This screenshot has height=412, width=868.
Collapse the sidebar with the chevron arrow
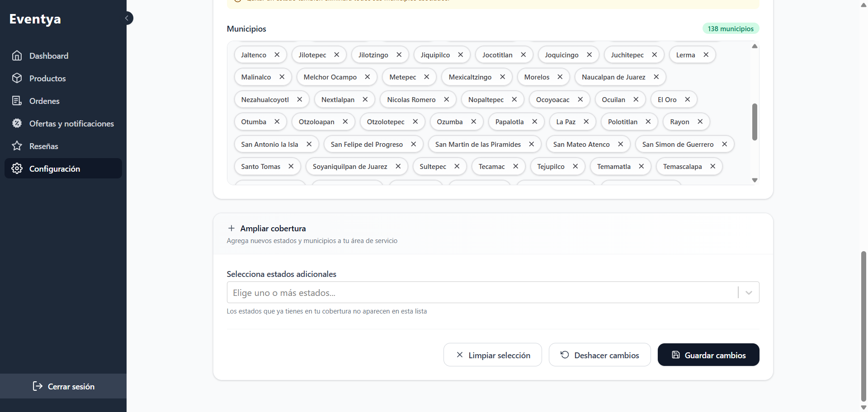[127, 18]
